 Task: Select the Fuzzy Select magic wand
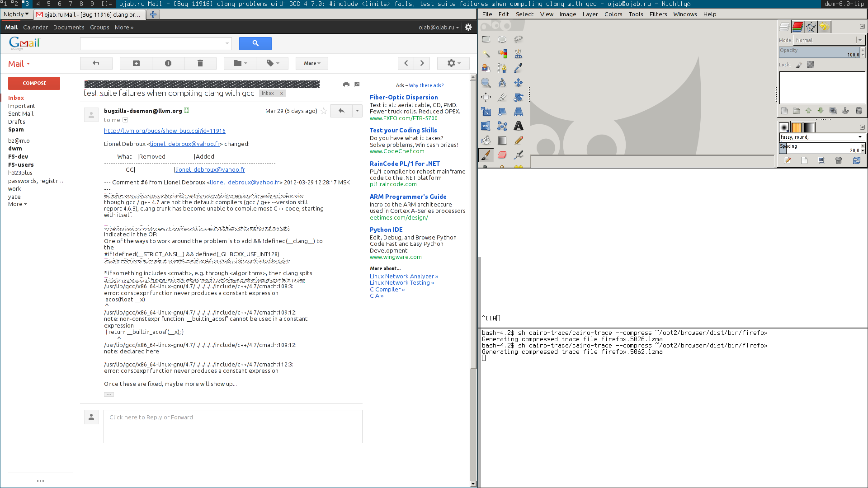486,54
